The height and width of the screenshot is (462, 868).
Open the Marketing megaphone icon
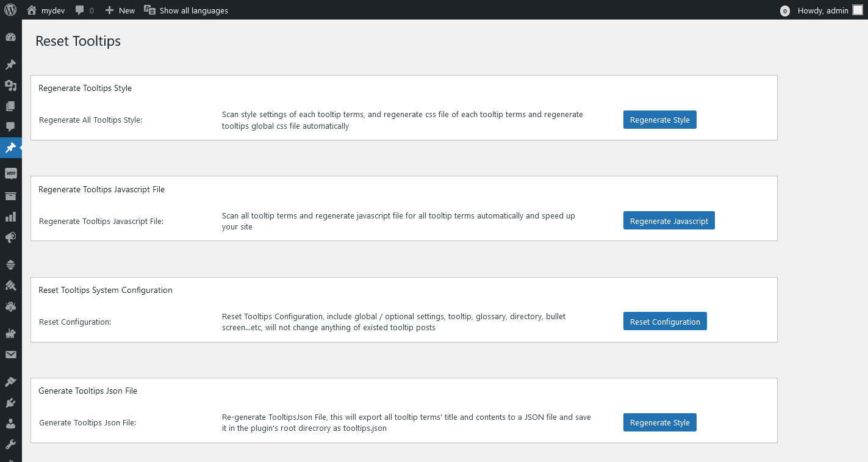click(x=10, y=237)
